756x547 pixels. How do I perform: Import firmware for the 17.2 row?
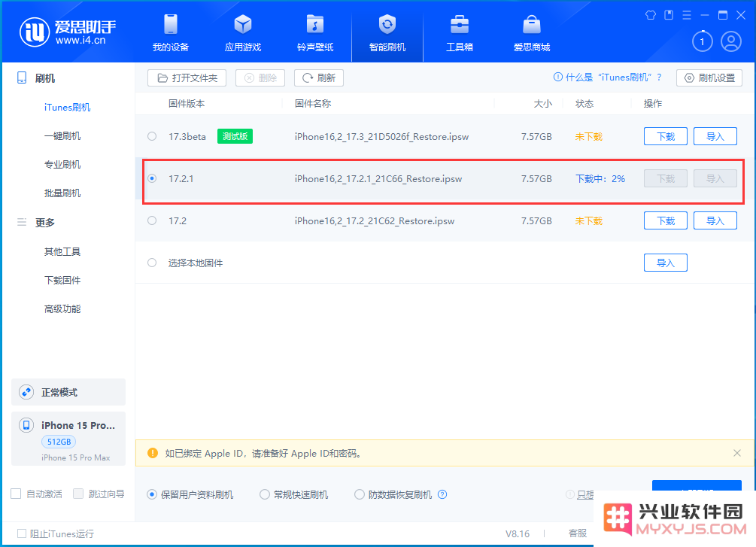pyautogui.click(x=715, y=221)
